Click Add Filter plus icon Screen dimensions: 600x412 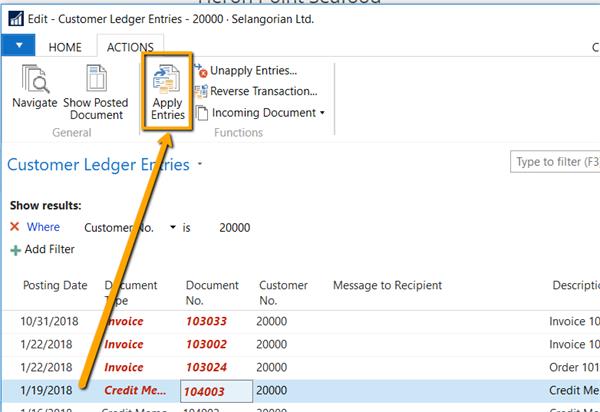pyautogui.click(x=15, y=249)
